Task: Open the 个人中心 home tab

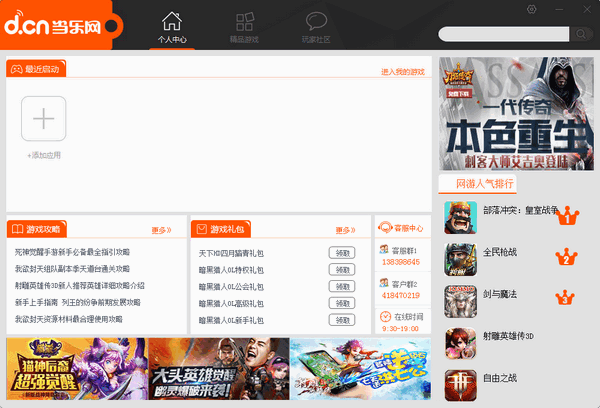Action: [x=172, y=28]
